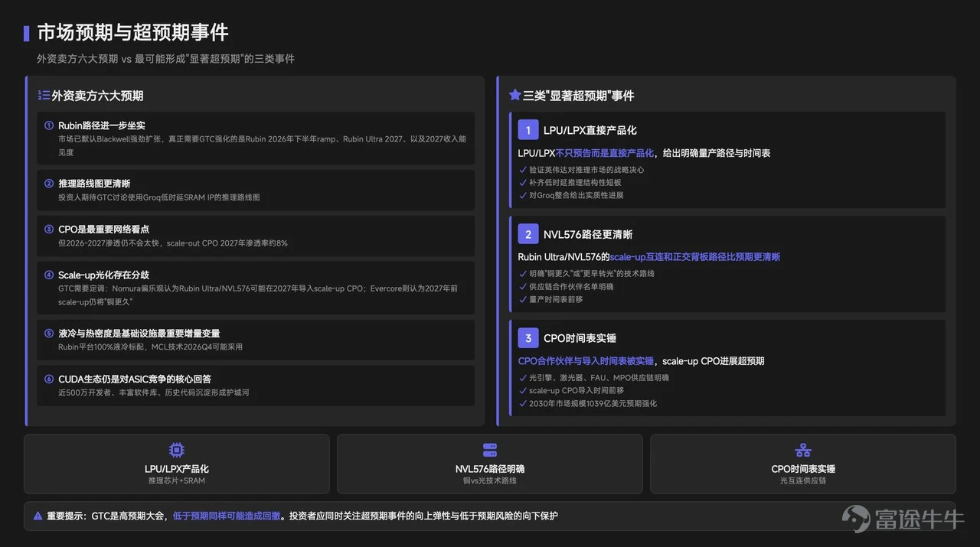The image size is (980, 547).
Task: Click the star icon beside 三类"显著超预期"事件
Action: 515,96
